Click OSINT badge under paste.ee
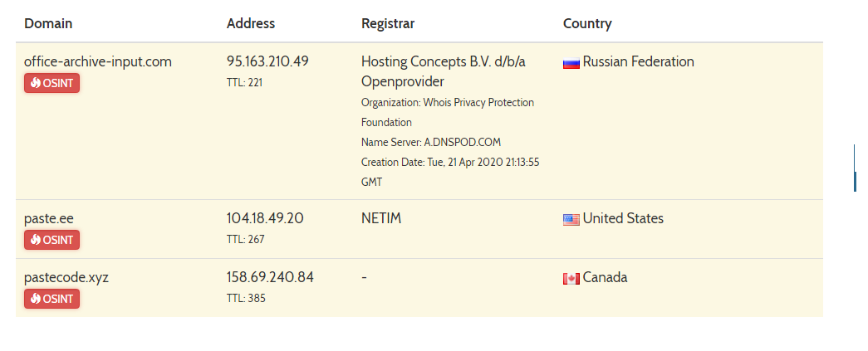The width and height of the screenshot is (868, 351). pos(51,240)
